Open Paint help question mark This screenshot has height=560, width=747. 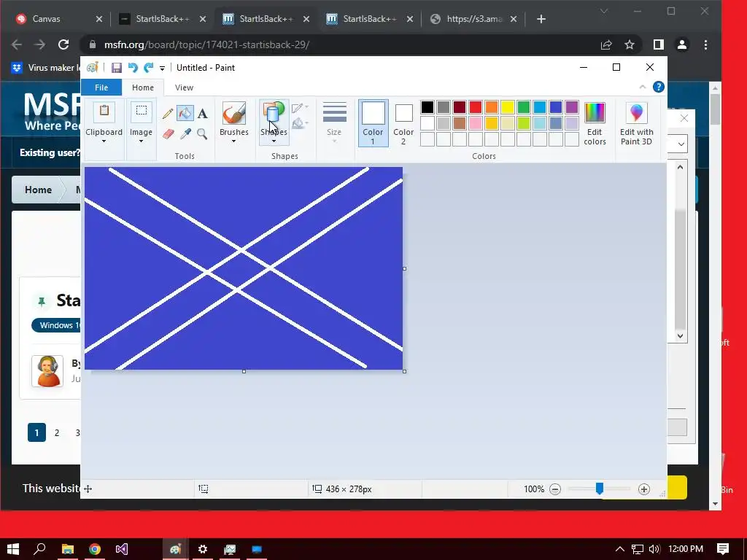click(659, 87)
